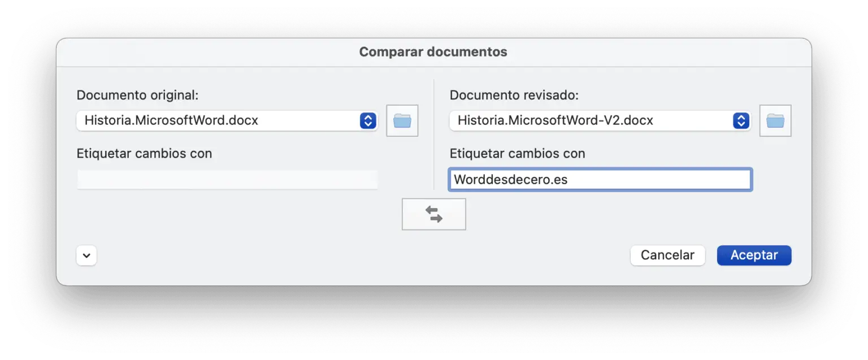Click the right Etiquetar cambios con label
This screenshot has height=360, width=868.
[517, 153]
